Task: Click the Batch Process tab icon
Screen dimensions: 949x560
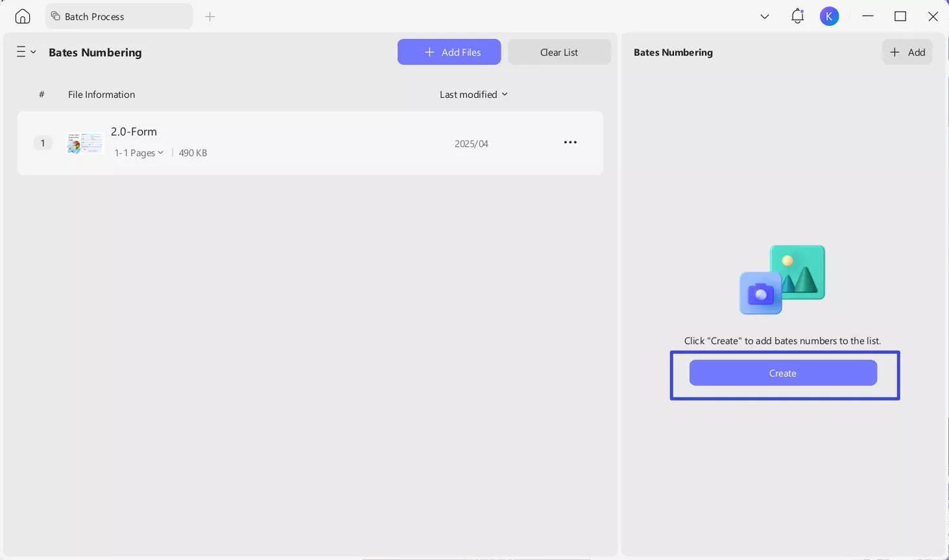Action: (56, 17)
